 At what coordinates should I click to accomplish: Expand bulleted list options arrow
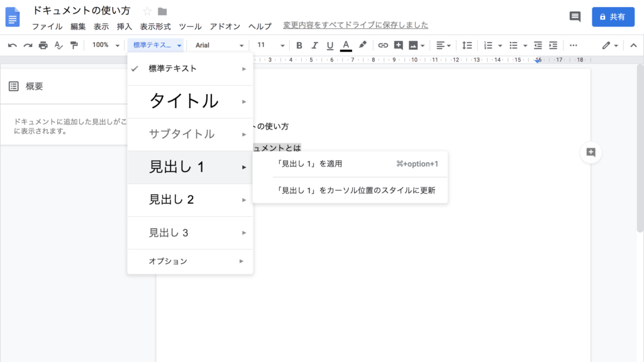pos(525,45)
